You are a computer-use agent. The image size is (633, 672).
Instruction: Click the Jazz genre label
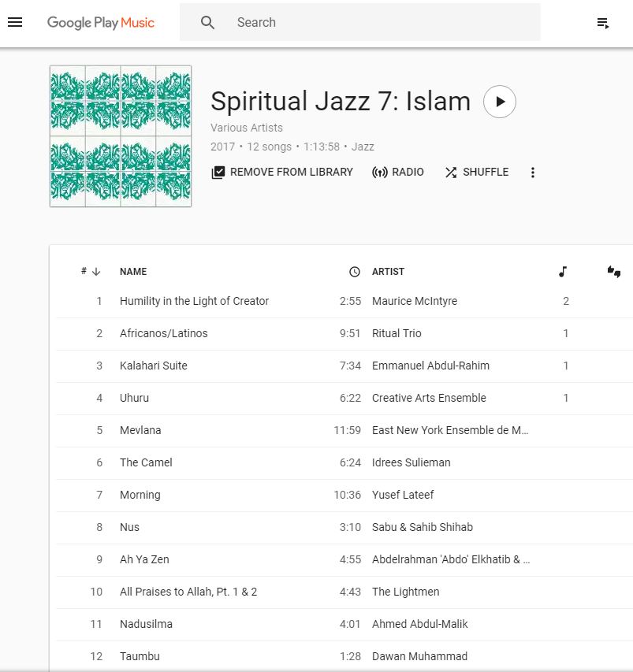click(363, 147)
